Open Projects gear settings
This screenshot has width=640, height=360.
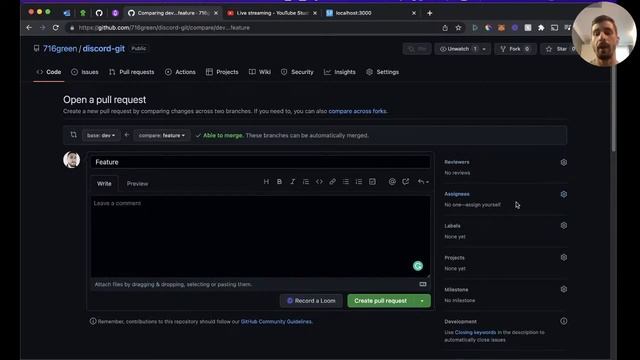click(x=564, y=257)
